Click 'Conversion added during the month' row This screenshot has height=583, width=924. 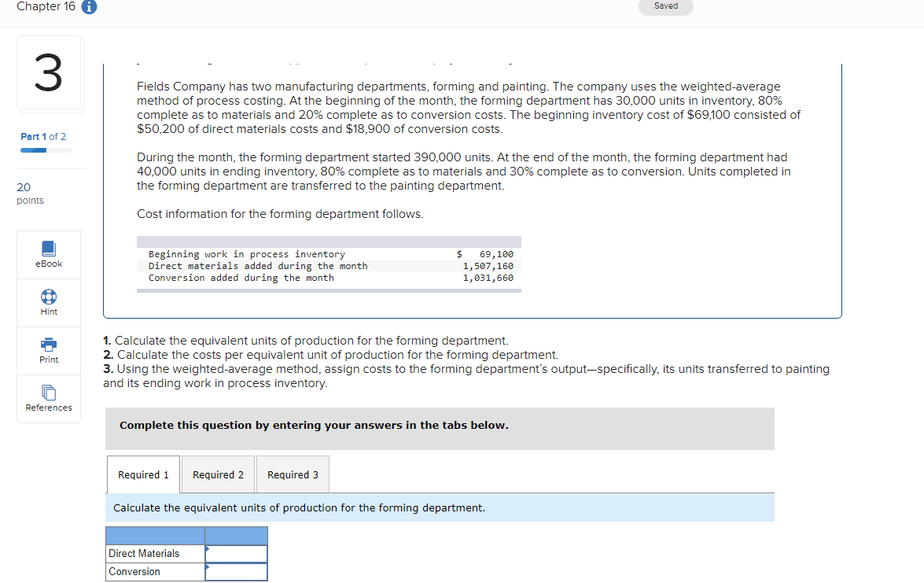(329, 278)
